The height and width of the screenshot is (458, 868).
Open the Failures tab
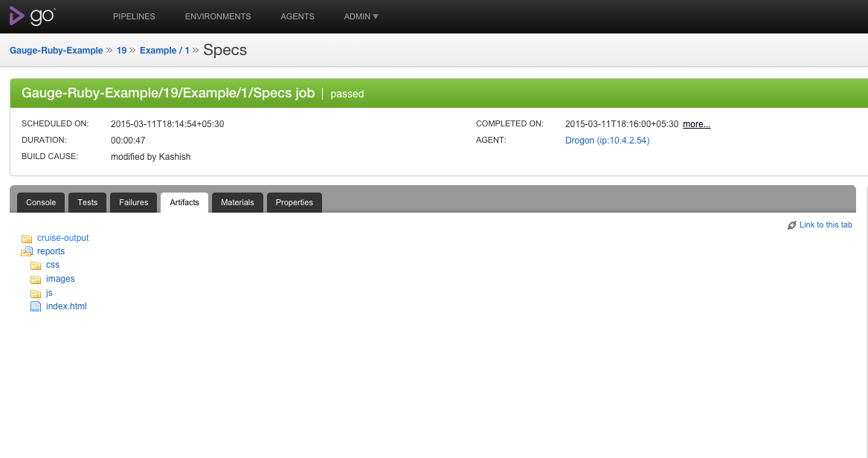133,202
